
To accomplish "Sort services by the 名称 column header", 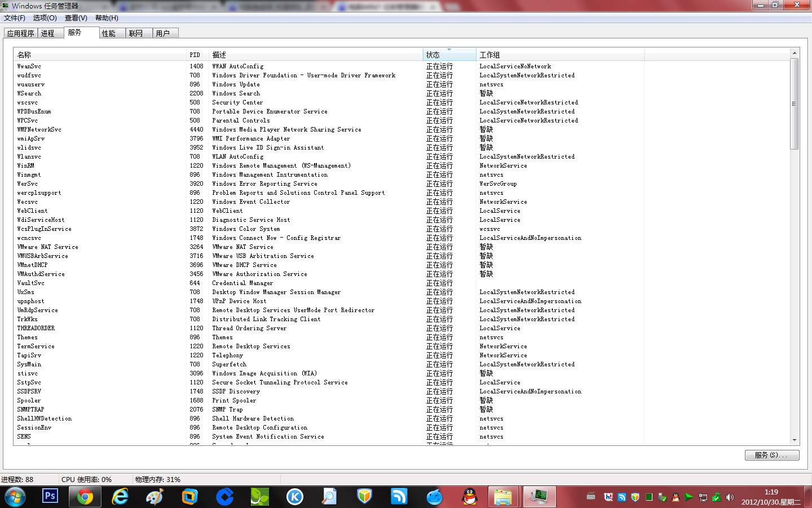I will [100, 55].
